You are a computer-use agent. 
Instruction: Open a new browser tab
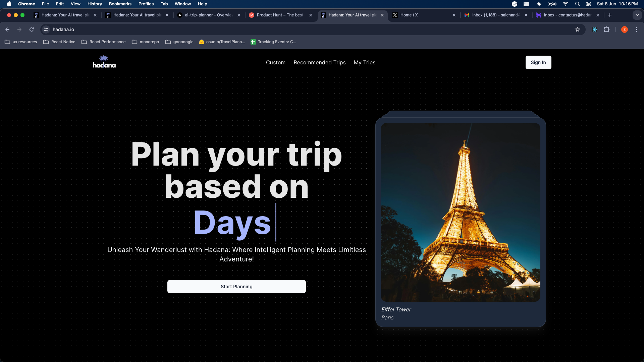pos(610,15)
